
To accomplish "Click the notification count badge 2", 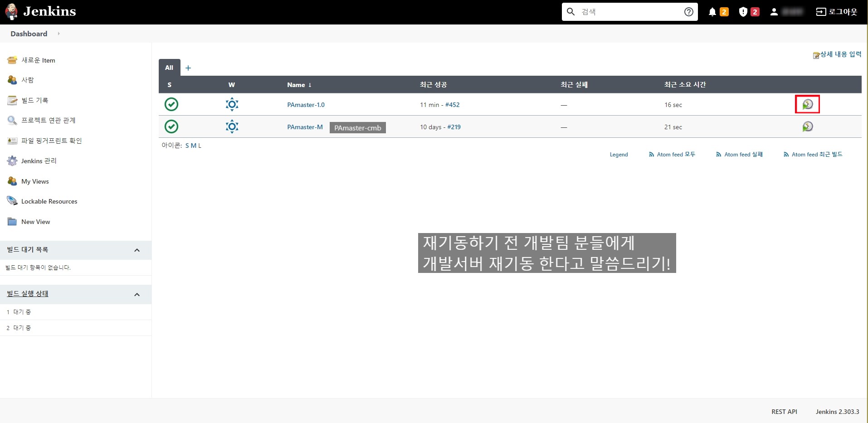I will [x=724, y=12].
